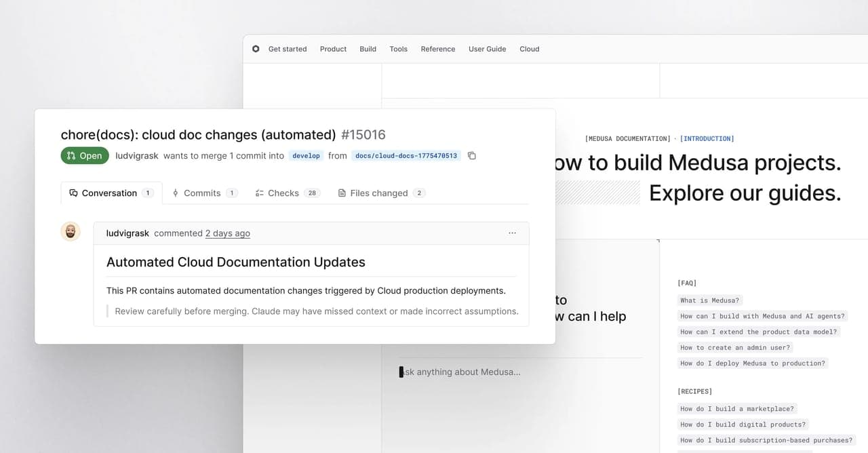This screenshot has height=453, width=868.
Task: Click ludvigrask name in comment header
Action: (x=127, y=233)
